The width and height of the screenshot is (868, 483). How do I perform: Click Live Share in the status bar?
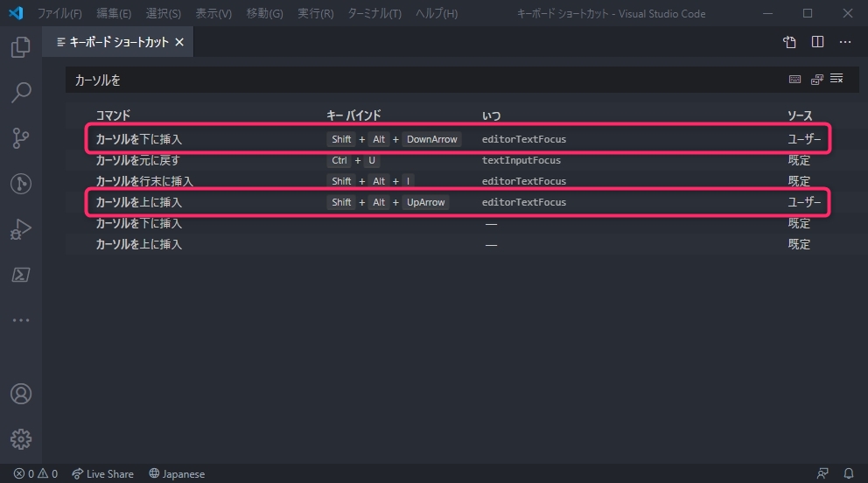click(x=102, y=473)
